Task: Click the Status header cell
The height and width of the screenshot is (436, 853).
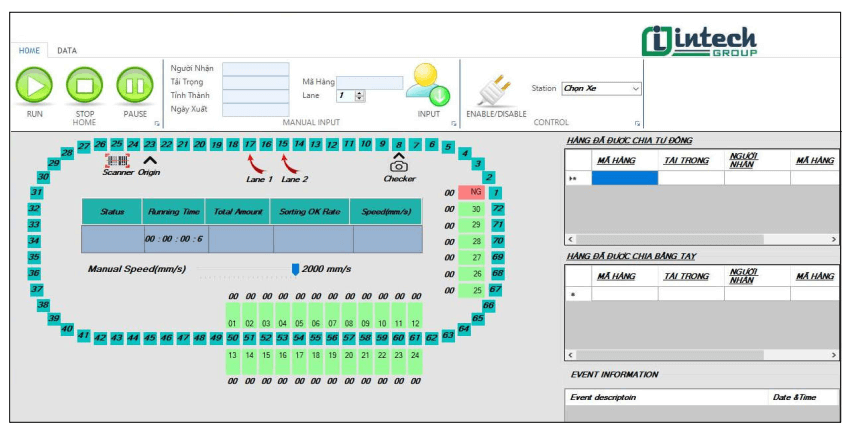Action: pos(112,212)
